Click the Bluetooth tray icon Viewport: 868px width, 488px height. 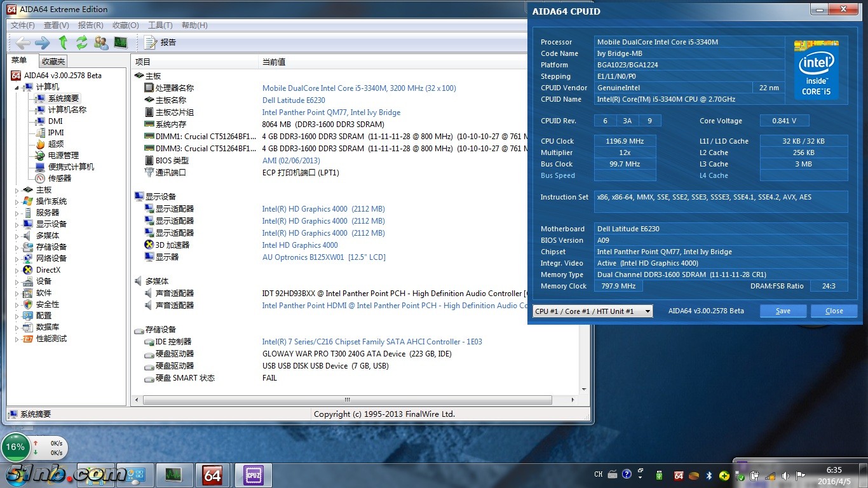pyautogui.click(x=709, y=475)
